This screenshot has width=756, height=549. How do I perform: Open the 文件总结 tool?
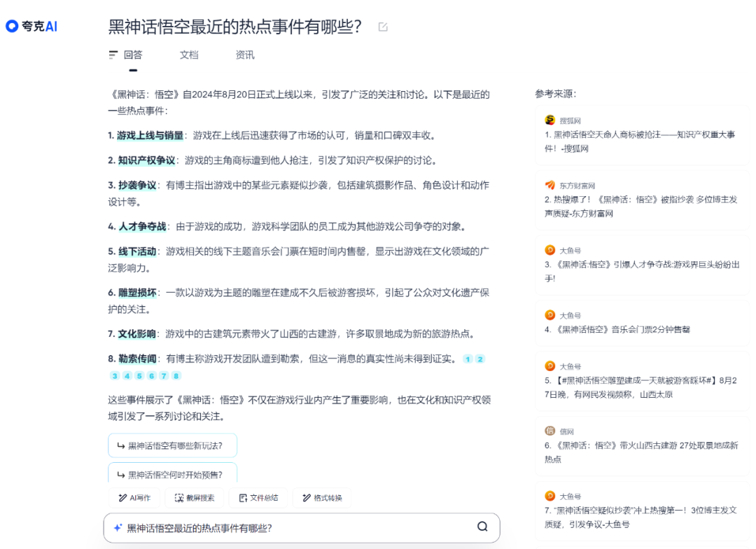pyautogui.click(x=258, y=498)
